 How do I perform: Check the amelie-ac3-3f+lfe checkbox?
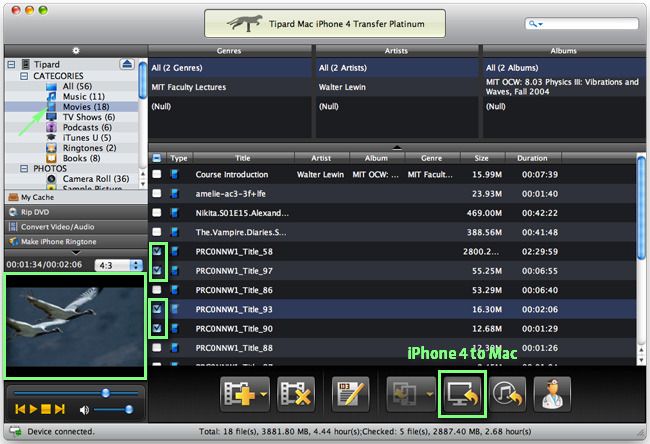coord(157,193)
